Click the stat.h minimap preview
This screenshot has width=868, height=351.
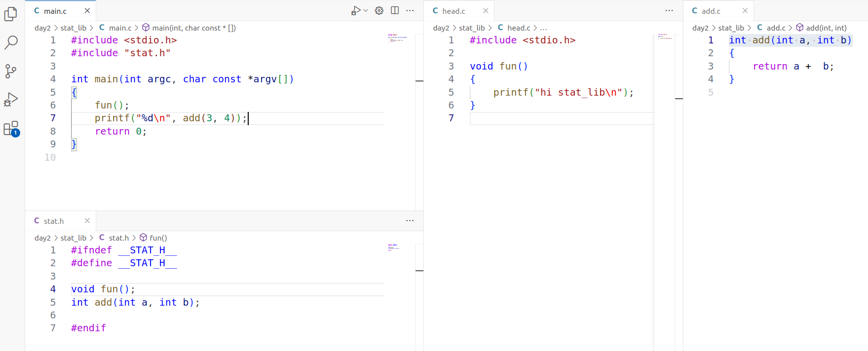pyautogui.click(x=393, y=247)
